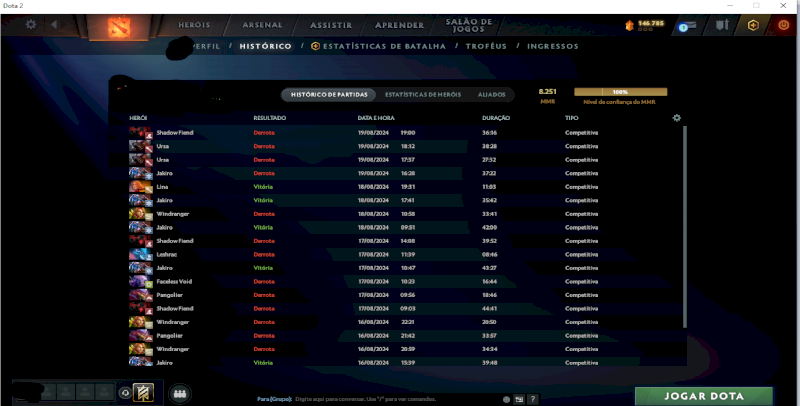800x406 pixels.
Task: Go back with the left arrow icon
Action: (x=54, y=24)
